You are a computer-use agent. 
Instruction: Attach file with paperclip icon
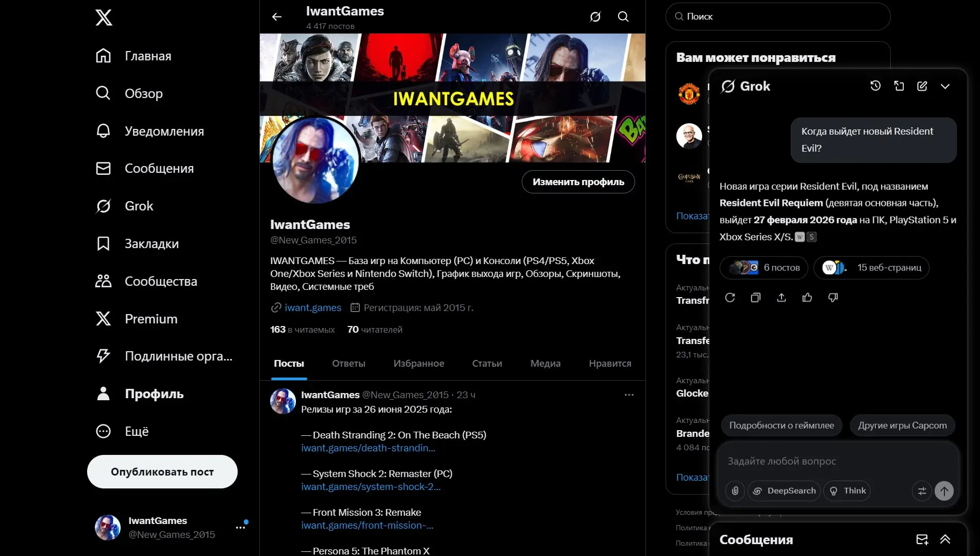735,491
